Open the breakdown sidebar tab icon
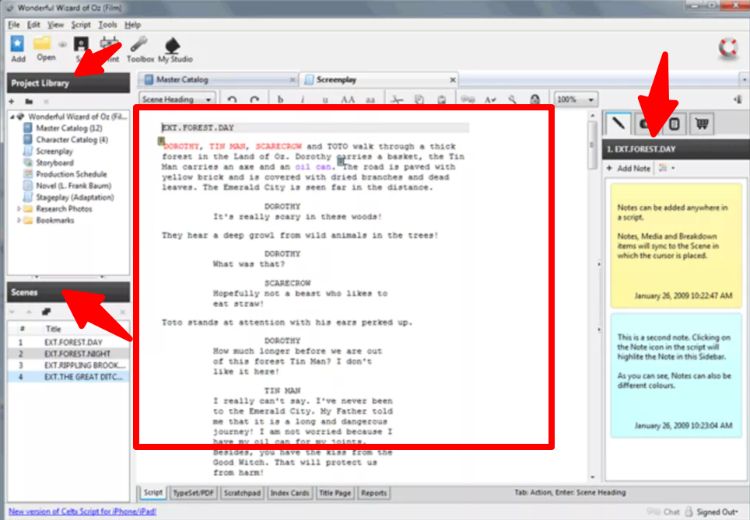 click(x=674, y=124)
